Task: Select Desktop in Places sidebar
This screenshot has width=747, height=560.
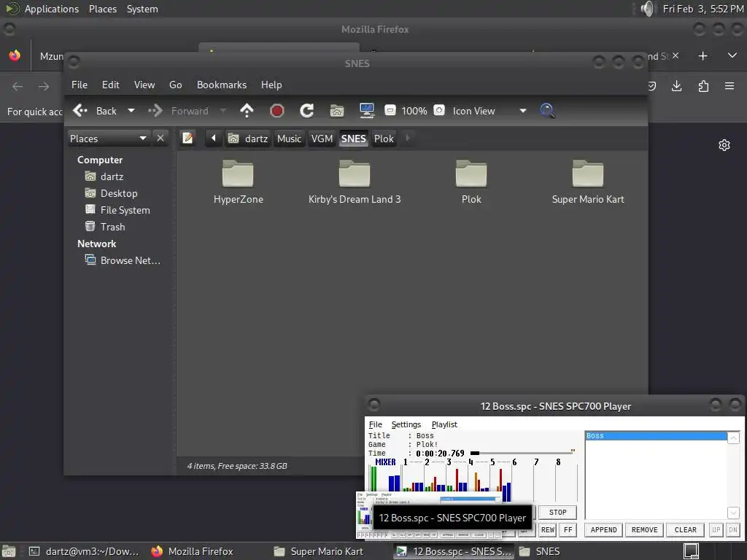Action: tap(119, 193)
